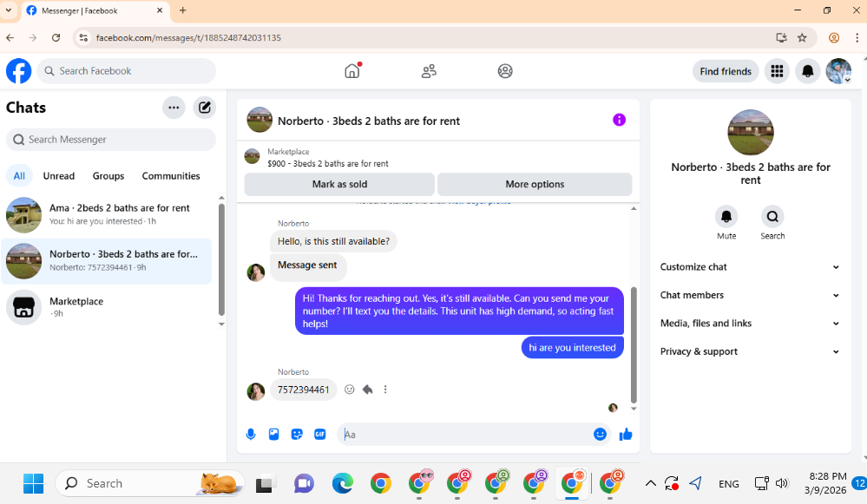Open the Marketplace chat
The image size is (867, 504).
pyautogui.click(x=107, y=307)
